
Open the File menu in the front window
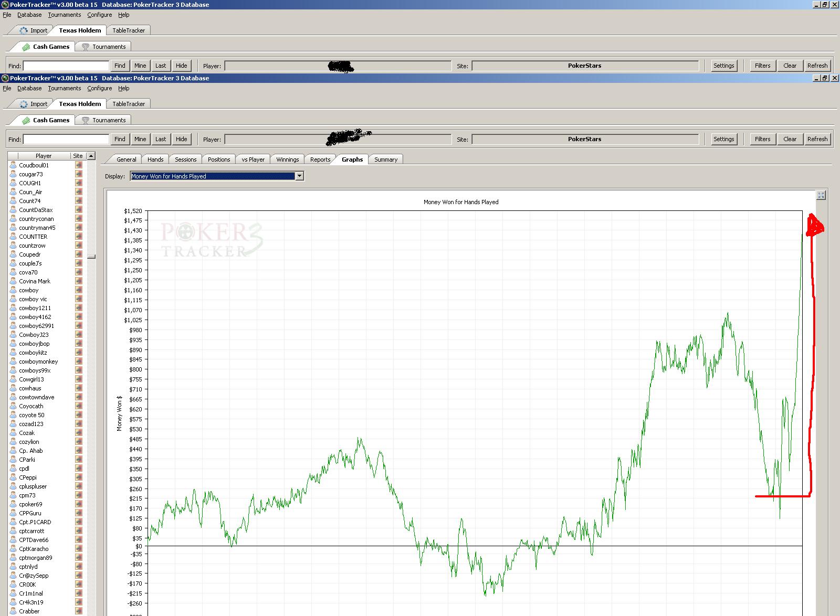point(7,88)
